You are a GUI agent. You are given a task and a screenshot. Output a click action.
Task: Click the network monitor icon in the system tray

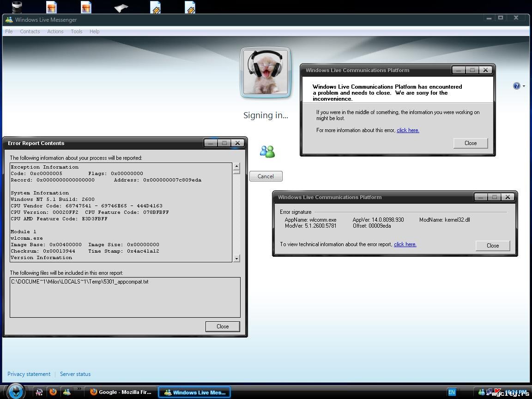[489, 392]
